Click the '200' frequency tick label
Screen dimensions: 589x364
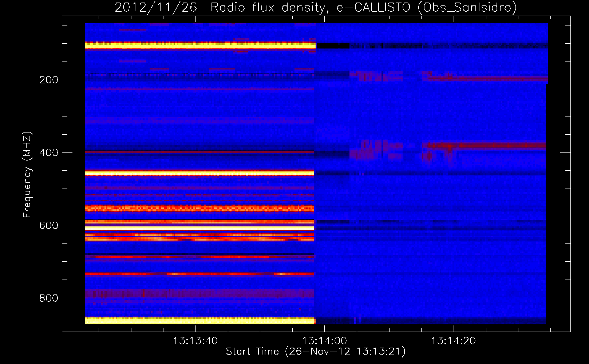tap(49, 80)
